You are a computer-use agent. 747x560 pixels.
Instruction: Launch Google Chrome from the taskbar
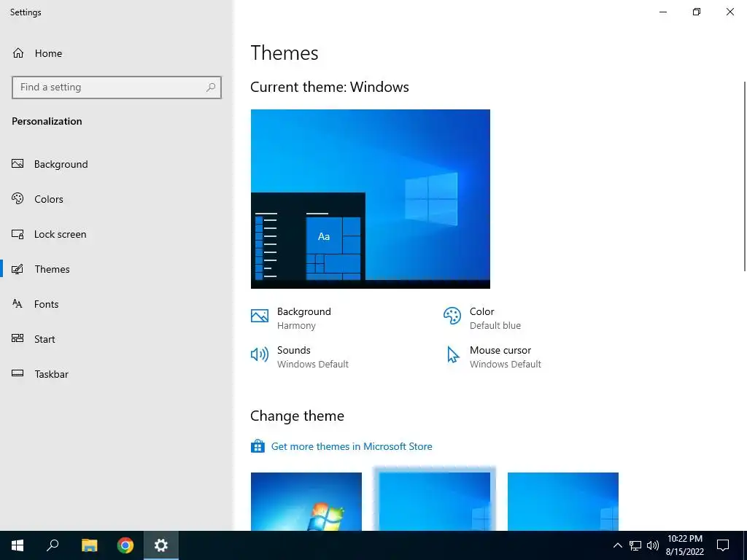pos(125,545)
